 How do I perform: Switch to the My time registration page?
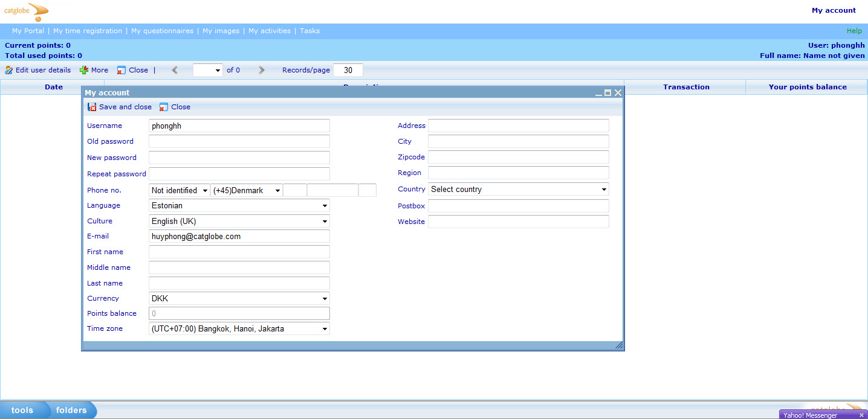click(x=88, y=31)
